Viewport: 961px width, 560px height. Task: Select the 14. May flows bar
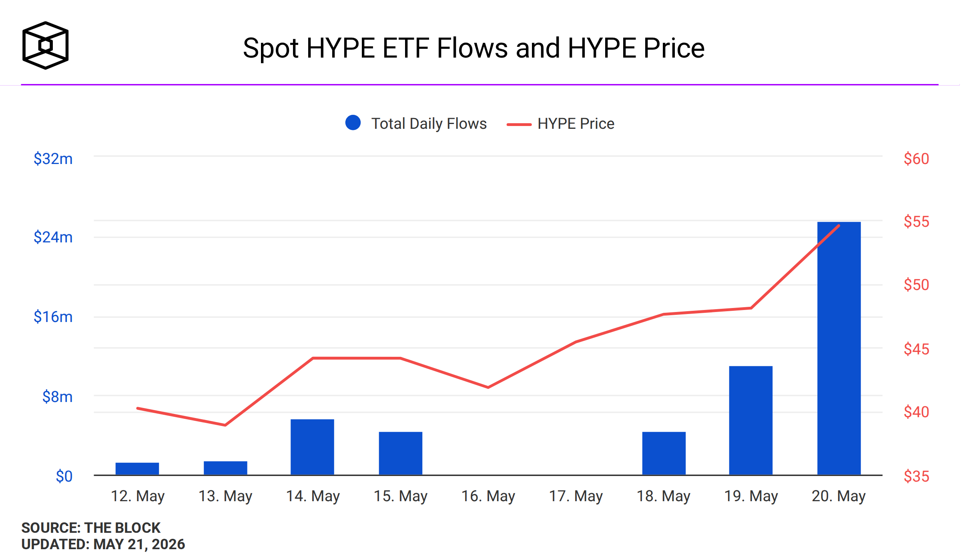point(312,447)
